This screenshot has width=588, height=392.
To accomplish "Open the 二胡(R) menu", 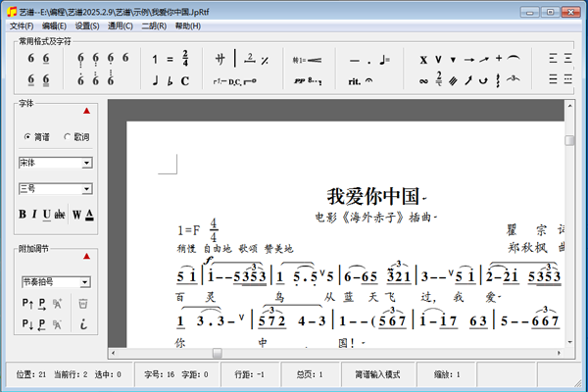I will tap(154, 25).
